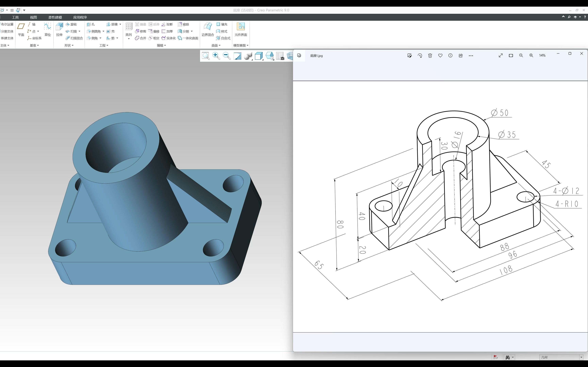
Task: Click the Refit view magnifier icon
Action: coord(206,56)
